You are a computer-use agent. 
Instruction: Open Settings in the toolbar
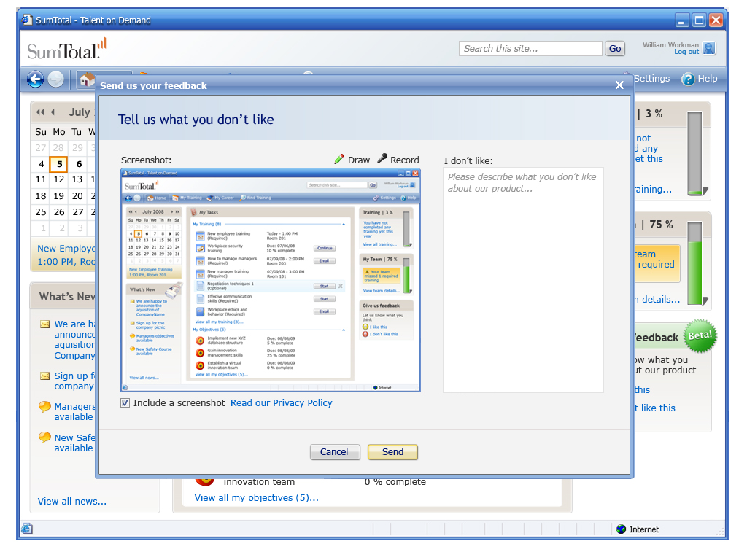[x=651, y=79]
